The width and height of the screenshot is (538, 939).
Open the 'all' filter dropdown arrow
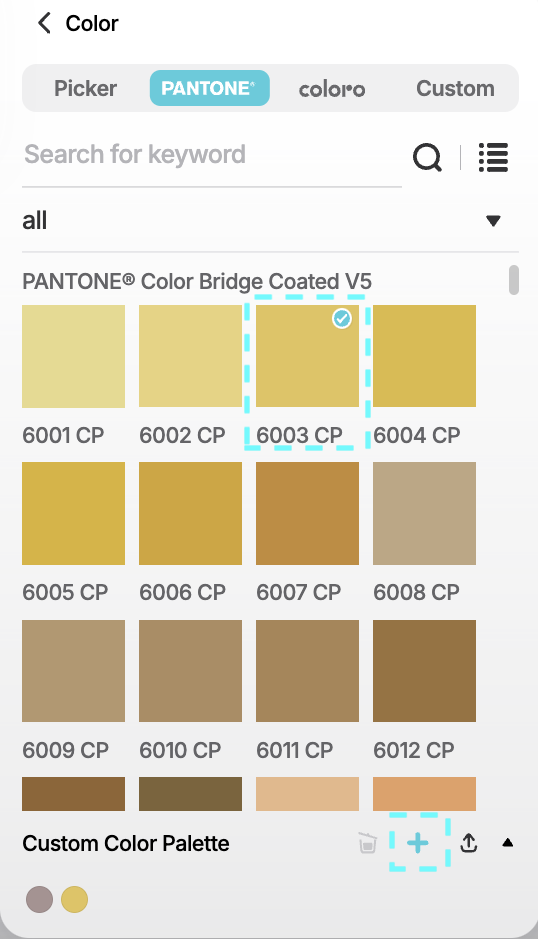click(493, 221)
